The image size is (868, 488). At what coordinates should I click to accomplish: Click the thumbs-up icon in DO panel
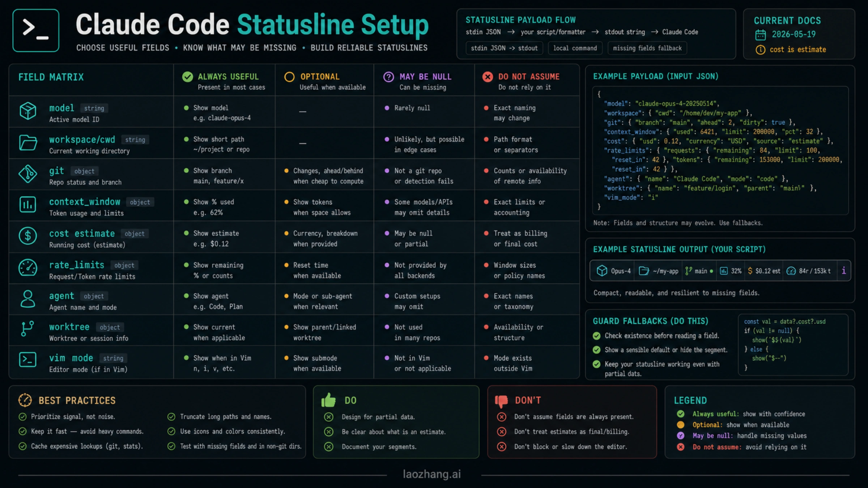[328, 400]
